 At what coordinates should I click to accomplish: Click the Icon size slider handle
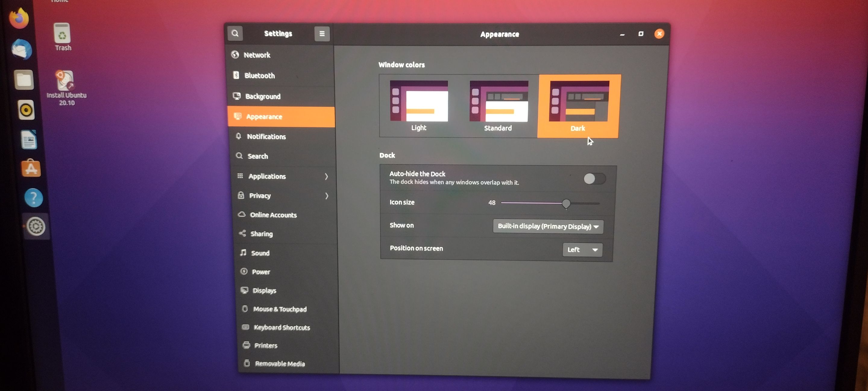(x=566, y=203)
